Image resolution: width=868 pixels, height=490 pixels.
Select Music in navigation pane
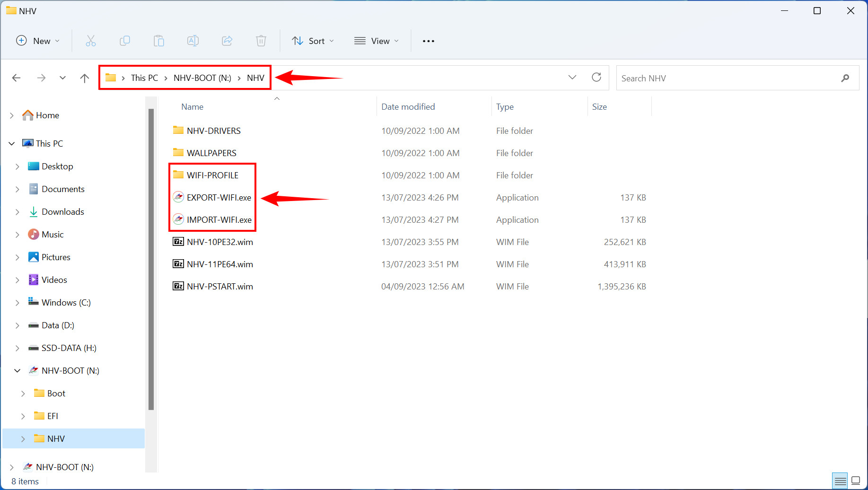tap(53, 235)
